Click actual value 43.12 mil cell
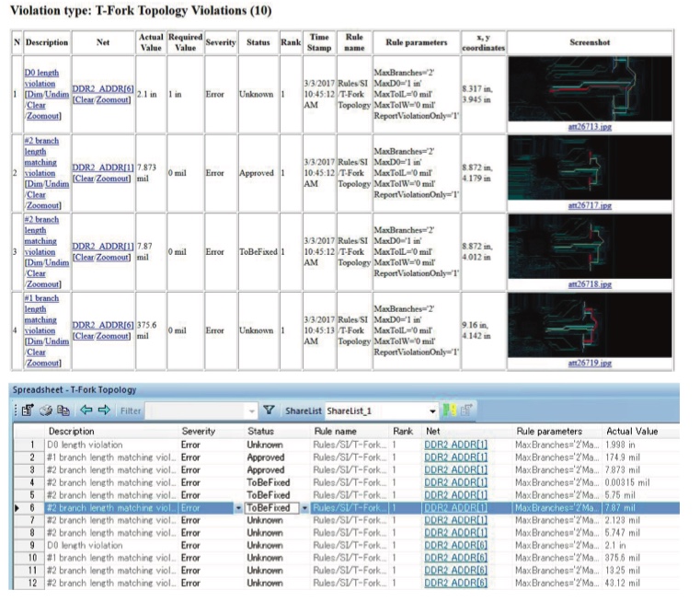 pos(623,583)
